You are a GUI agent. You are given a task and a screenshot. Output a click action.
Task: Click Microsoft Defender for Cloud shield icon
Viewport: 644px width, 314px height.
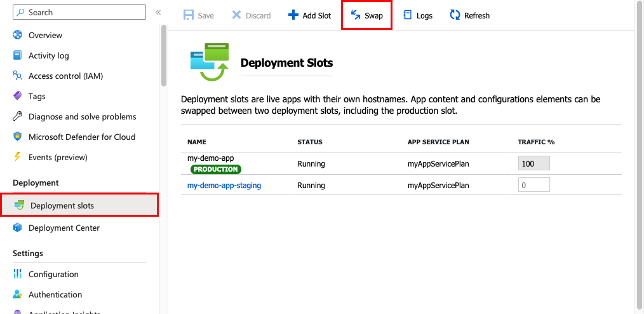click(x=18, y=137)
